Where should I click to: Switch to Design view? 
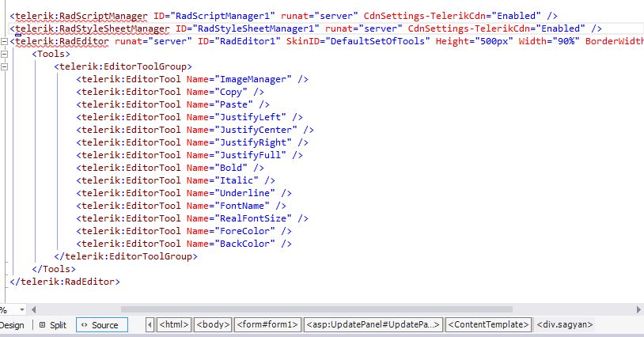(x=12, y=325)
